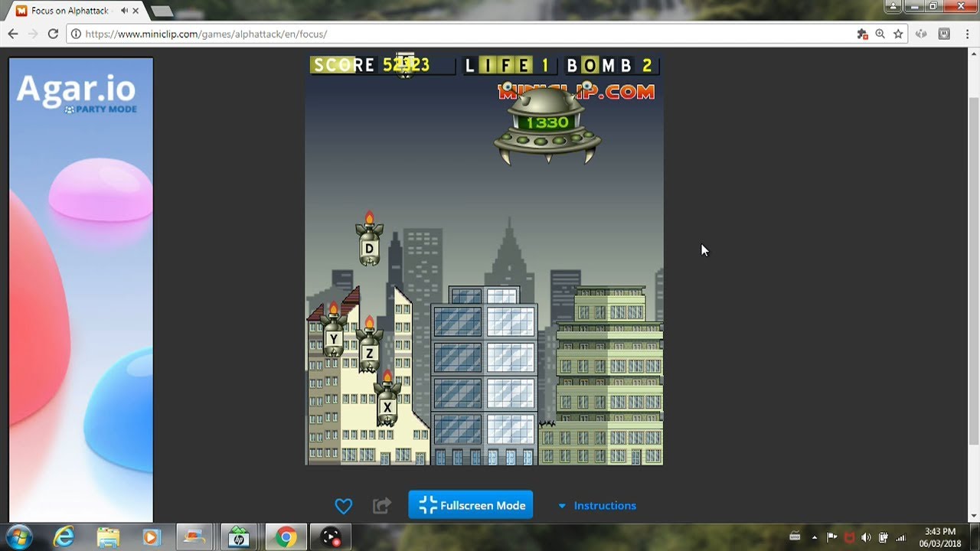Open Google Chrome from the taskbar
This screenshot has height=551, width=980.
tap(286, 537)
